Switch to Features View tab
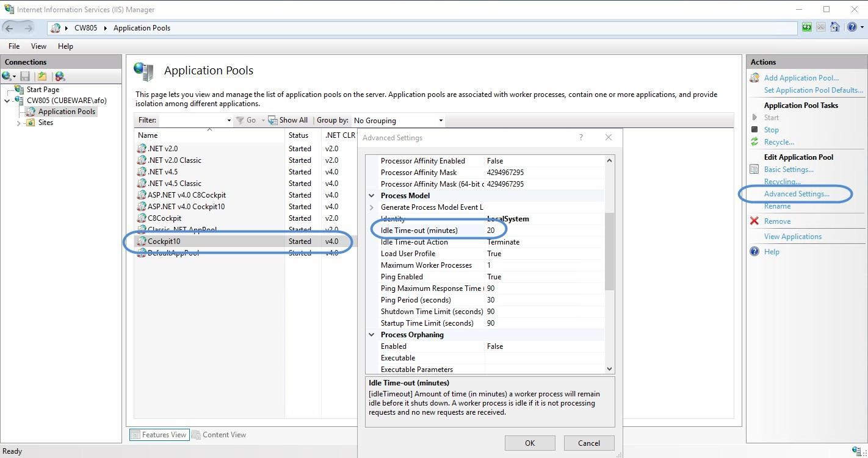The image size is (868, 458). pos(159,435)
